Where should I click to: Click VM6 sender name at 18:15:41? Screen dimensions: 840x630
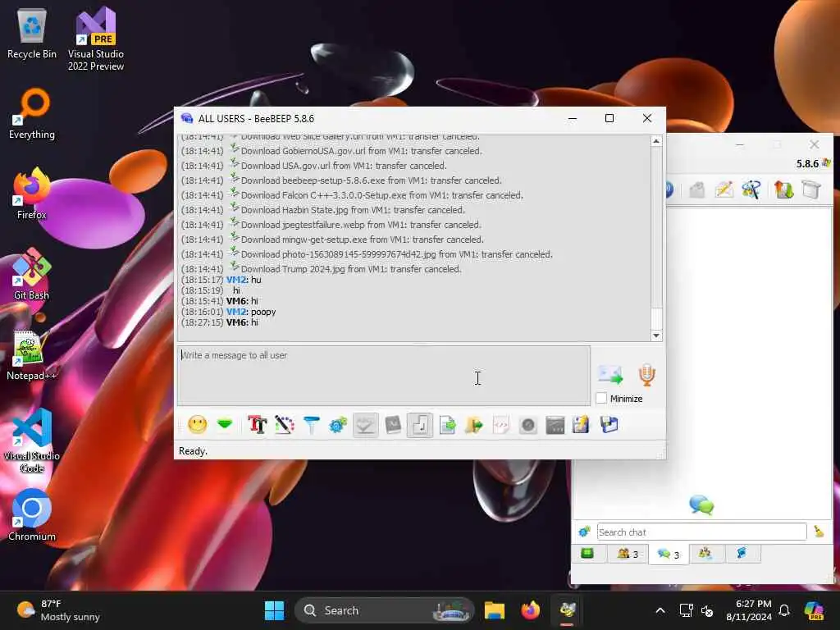click(236, 301)
